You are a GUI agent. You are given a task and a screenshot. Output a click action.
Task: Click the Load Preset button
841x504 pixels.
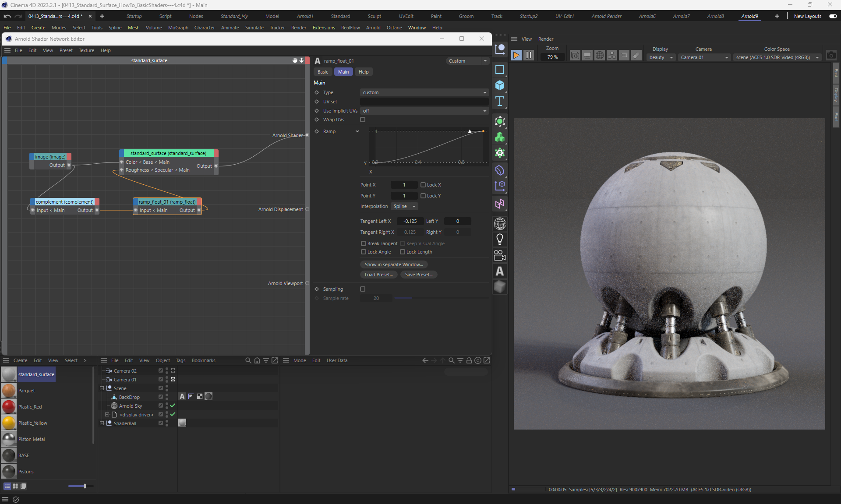pyautogui.click(x=378, y=275)
